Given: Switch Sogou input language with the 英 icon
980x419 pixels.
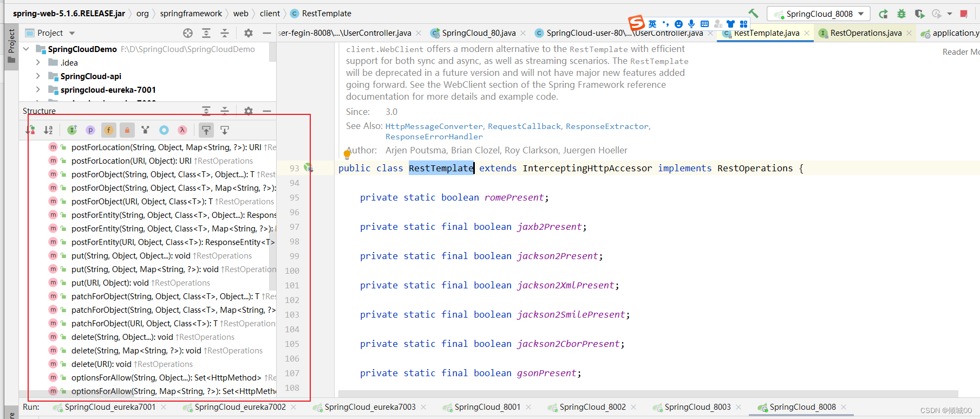Looking at the screenshot, I should (x=652, y=24).
